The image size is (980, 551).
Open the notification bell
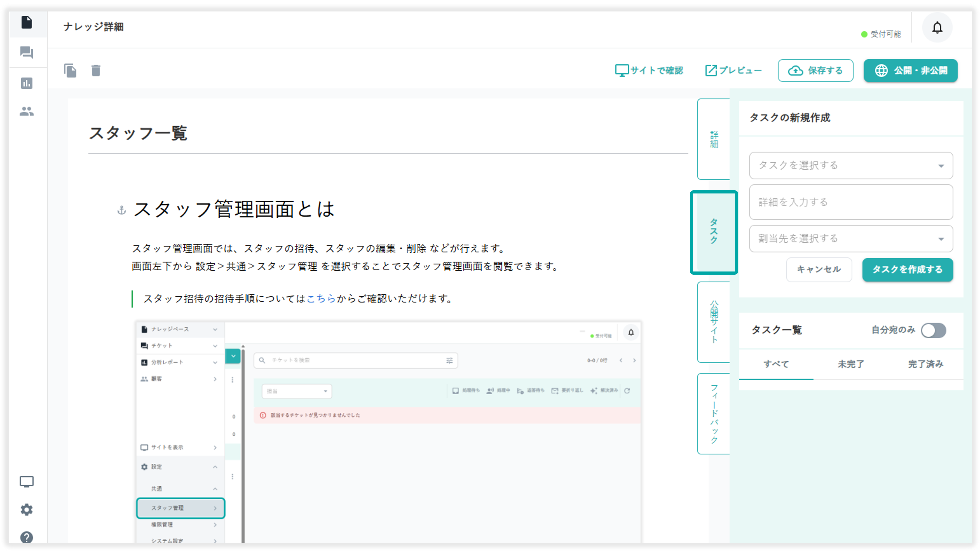point(937,27)
